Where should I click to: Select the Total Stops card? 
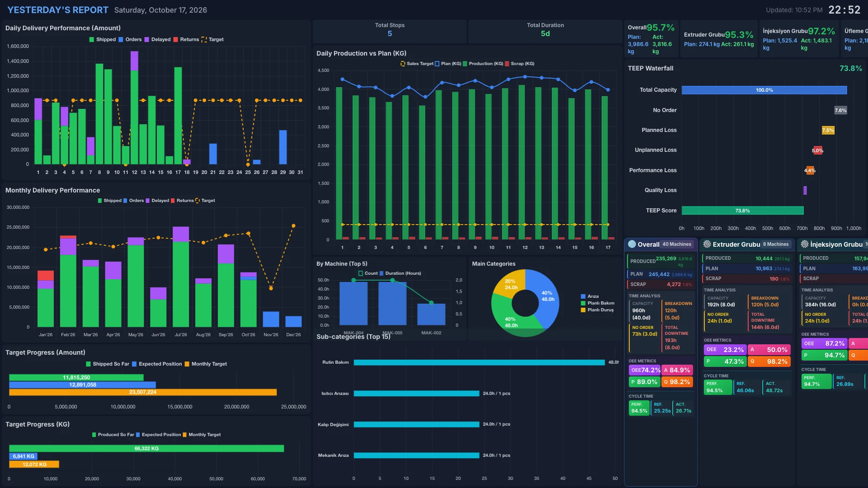click(x=390, y=31)
